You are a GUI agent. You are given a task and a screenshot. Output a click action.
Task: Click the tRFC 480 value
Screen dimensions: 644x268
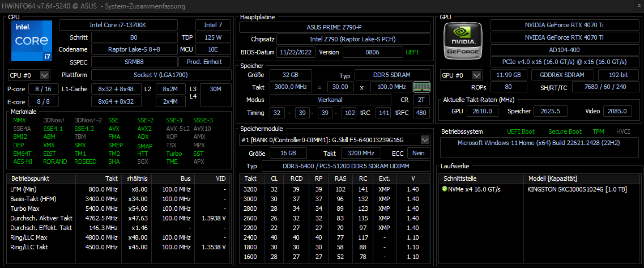point(421,113)
